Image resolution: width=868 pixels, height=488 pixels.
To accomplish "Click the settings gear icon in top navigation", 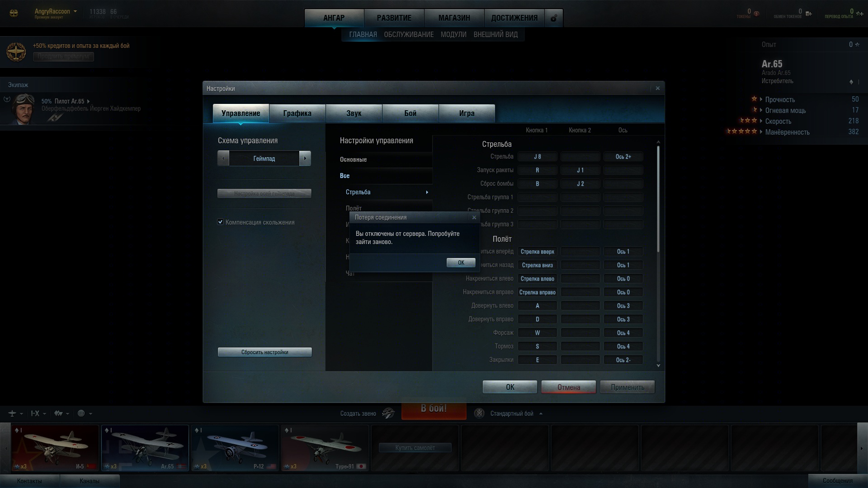I will point(554,18).
